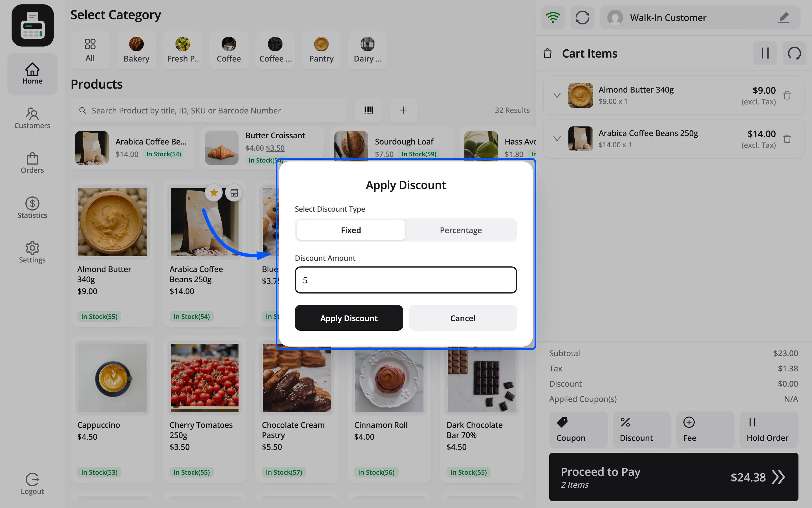Image resolution: width=812 pixels, height=508 pixels.
Task: Focus the Discount Amount input field
Action: (x=406, y=280)
